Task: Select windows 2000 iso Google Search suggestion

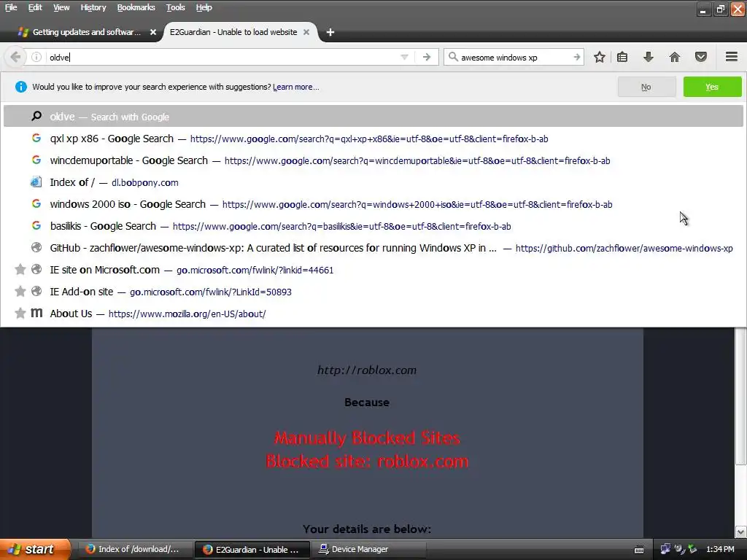Action: click(373, 204)
